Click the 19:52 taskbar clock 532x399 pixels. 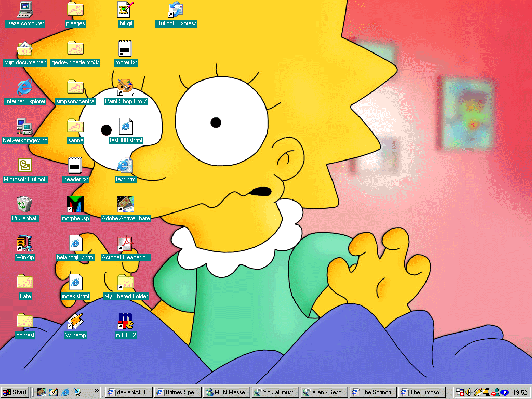pos(520,393)
